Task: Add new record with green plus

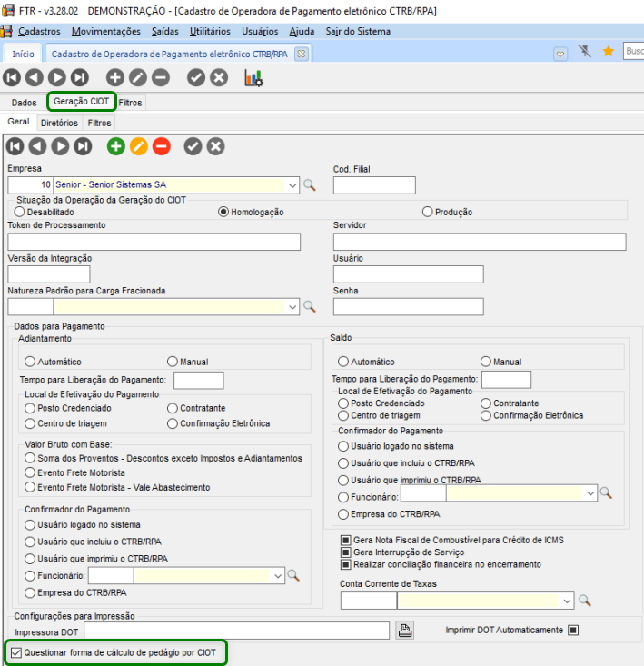Action: point(116,146)
